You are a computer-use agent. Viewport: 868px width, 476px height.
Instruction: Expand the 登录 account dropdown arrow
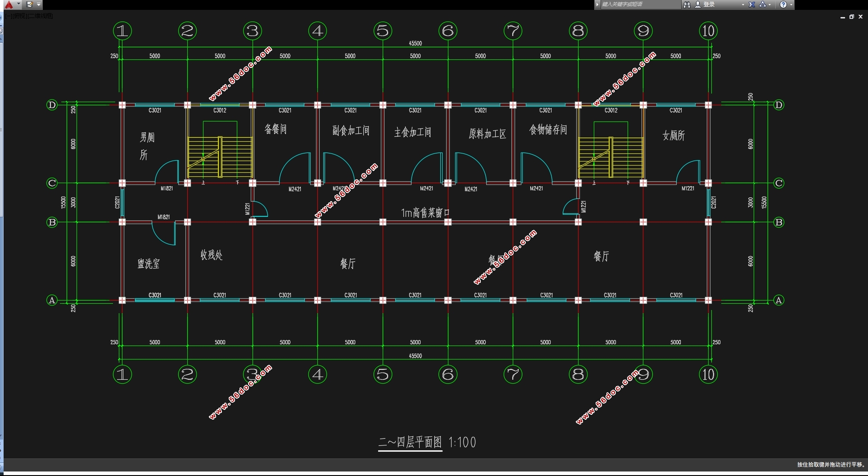(743, 4)
